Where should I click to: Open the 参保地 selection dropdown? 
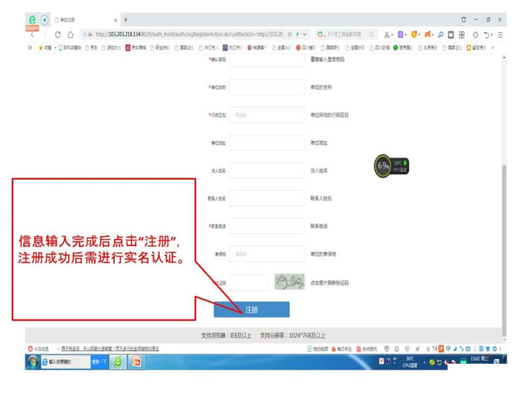point(267,254)
